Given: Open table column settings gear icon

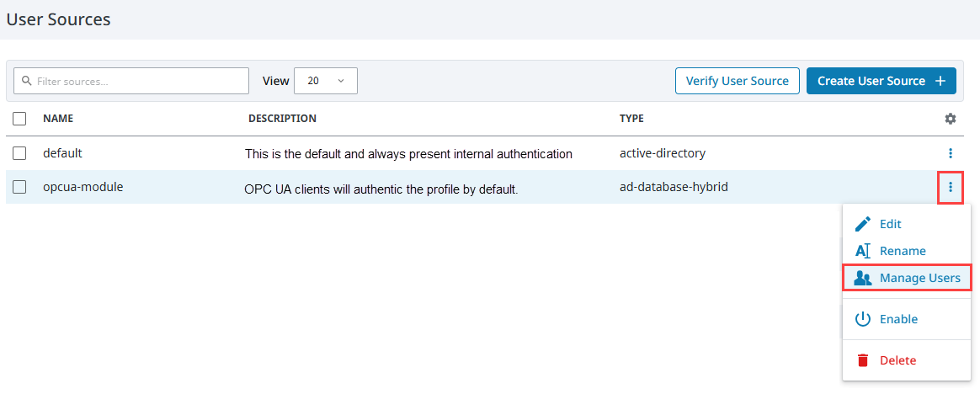Looking at the screenshot, I should click(x=950, y=119).
